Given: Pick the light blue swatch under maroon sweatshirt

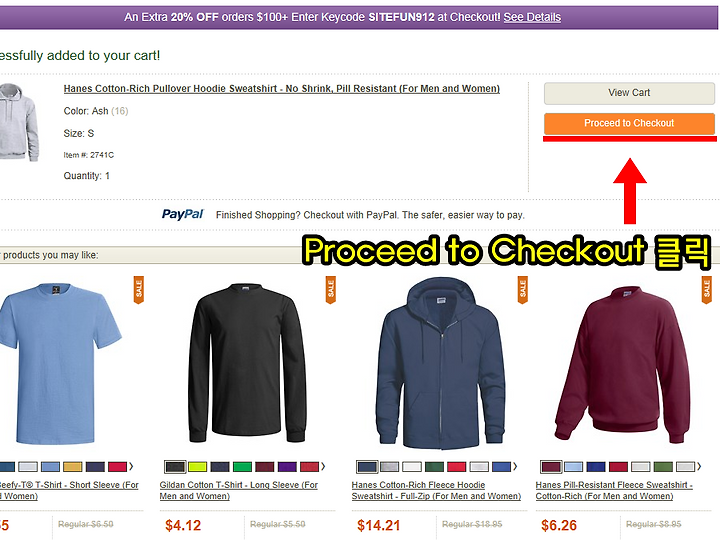Looking at the screenshot, I should click(x=574, y=467).
